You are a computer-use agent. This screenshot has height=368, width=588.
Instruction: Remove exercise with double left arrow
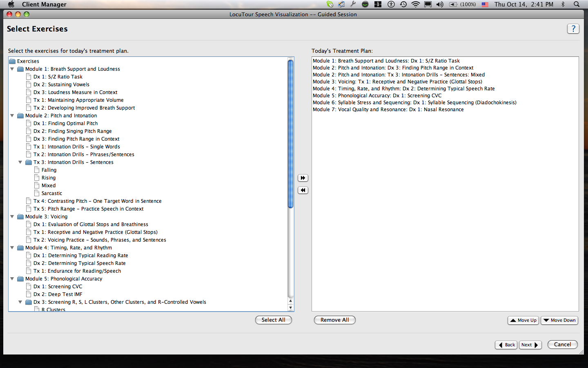303,190
